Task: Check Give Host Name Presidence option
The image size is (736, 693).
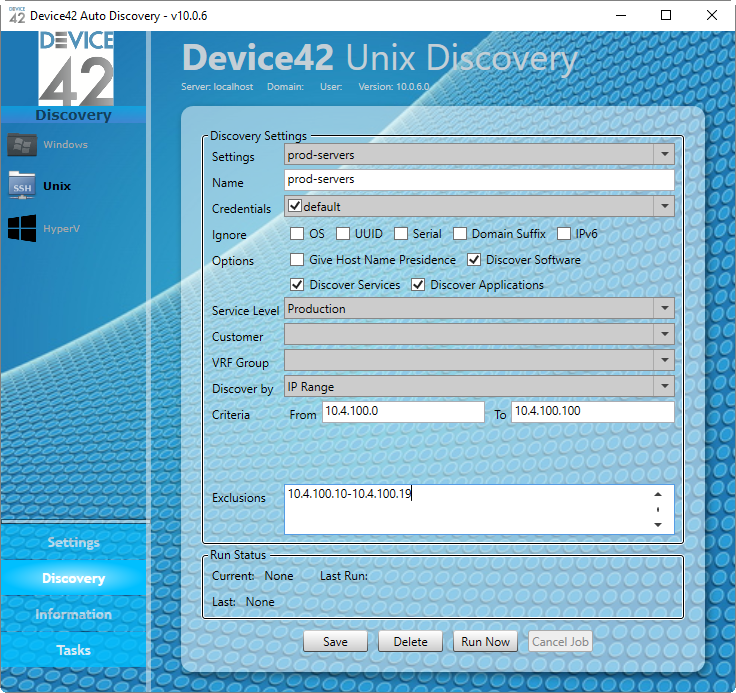Action: click(x=297, y=260)
